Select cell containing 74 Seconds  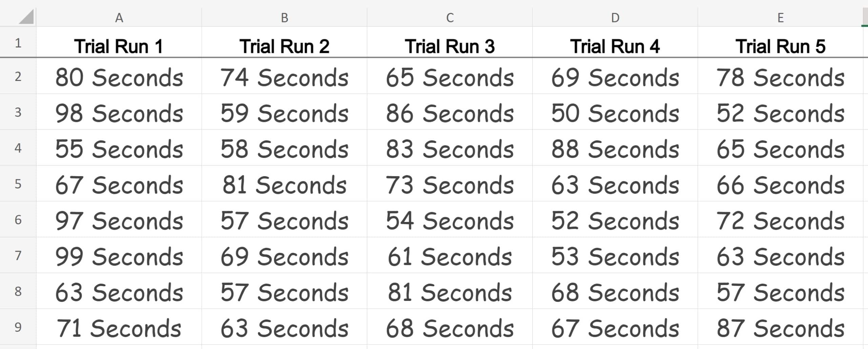(x=284, y=76)
